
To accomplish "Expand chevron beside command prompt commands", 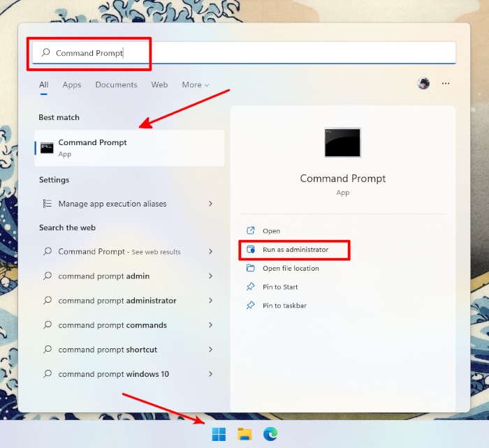I will pos(210,325).
